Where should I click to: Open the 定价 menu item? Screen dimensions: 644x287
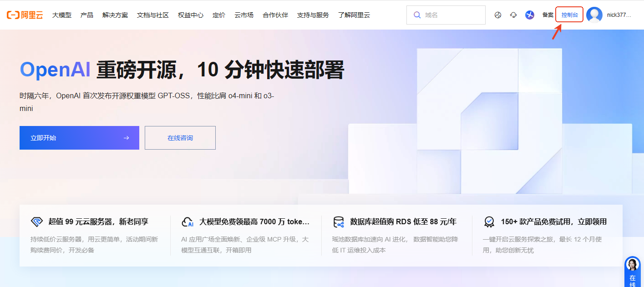point(219,15)
